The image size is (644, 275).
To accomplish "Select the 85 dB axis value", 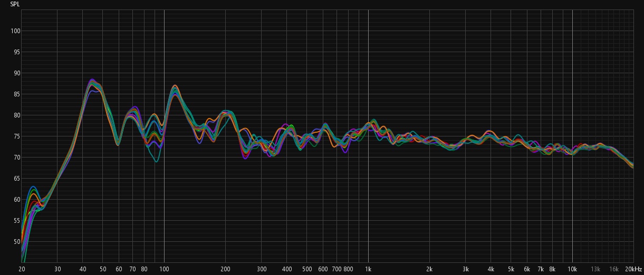I will [x=17, y=94].
